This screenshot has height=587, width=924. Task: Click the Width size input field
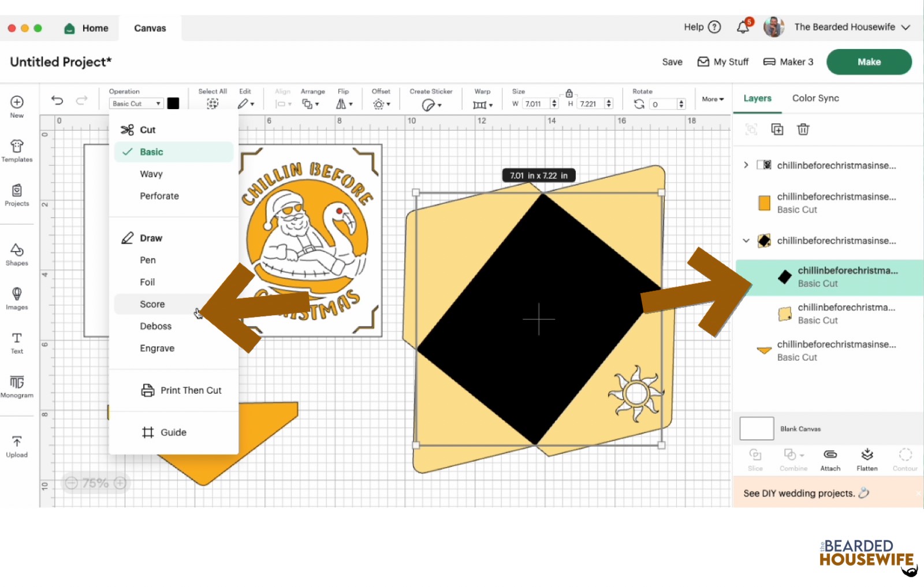coord(536,104)
